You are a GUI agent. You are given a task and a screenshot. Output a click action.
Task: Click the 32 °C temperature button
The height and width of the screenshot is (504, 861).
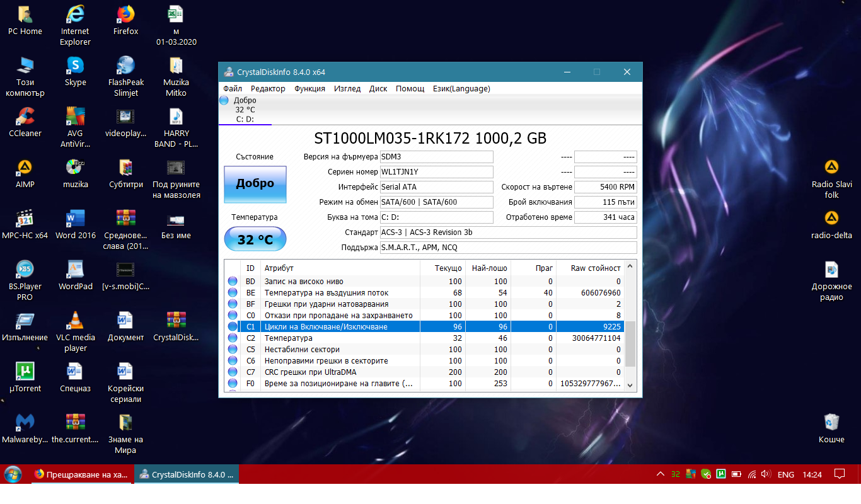[255, 239]
